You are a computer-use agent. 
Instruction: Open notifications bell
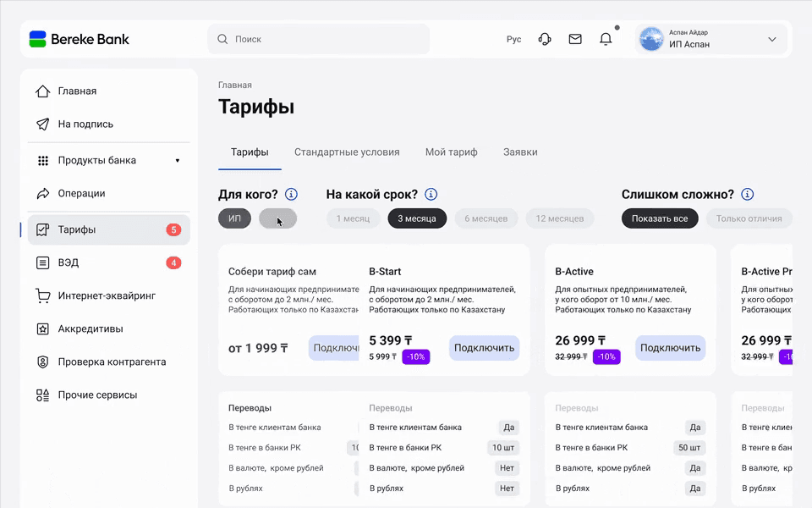606,39
